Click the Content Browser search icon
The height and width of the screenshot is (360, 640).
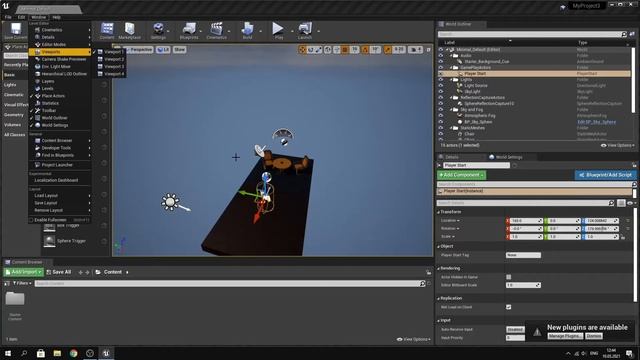click(422, 283)
